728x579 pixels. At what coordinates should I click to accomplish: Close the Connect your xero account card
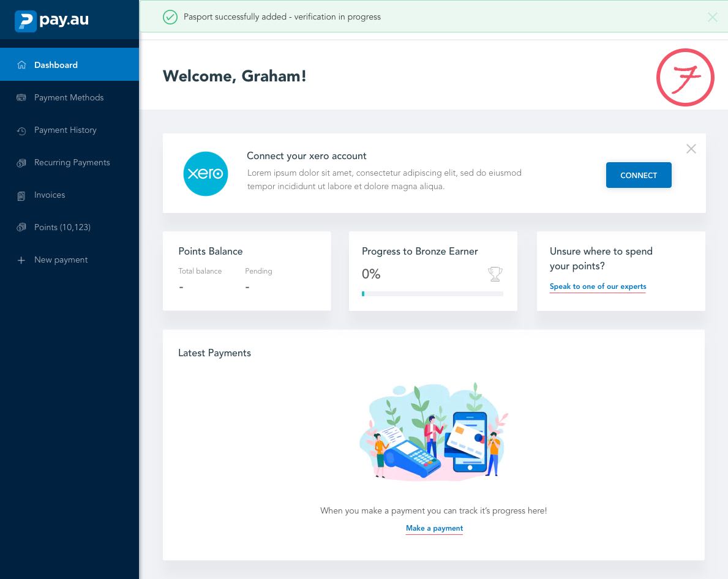click(691, 149)
